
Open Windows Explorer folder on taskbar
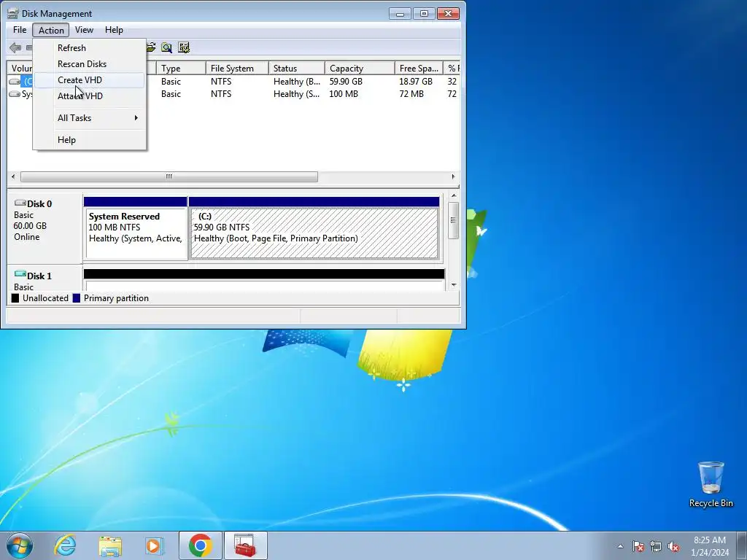(110, 545)
